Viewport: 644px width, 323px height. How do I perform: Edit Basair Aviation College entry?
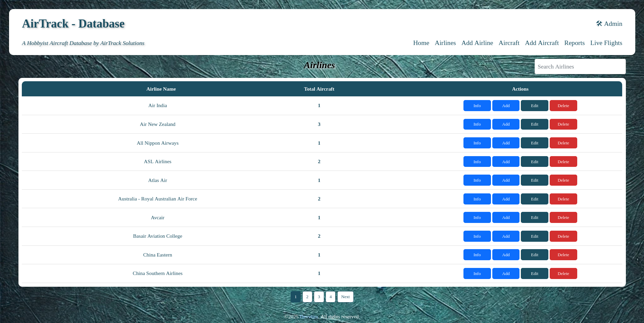(x=535, y=236)
